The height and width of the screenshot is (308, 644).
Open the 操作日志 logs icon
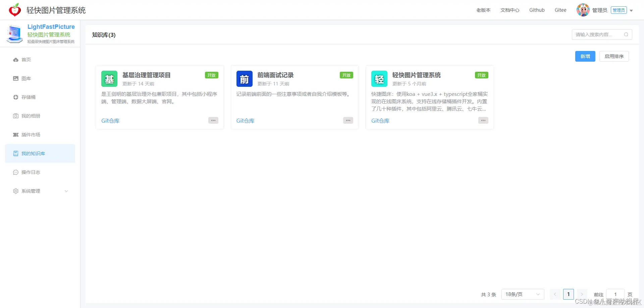coord(16,172)
